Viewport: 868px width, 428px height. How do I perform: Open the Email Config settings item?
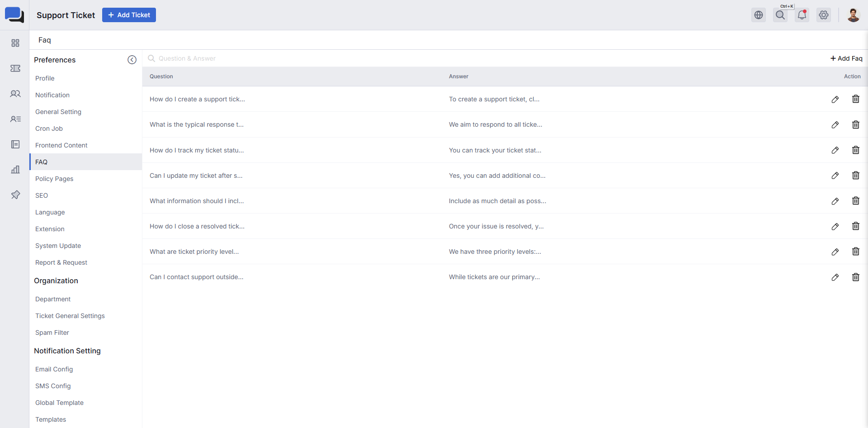click(54, 369)
